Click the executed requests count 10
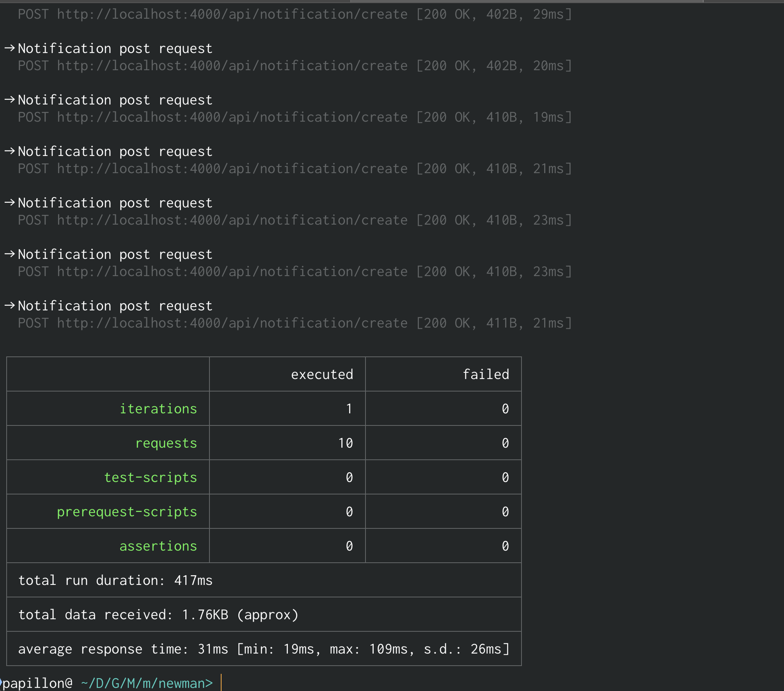This screenshot has height=691, width=784. point(345,443)
